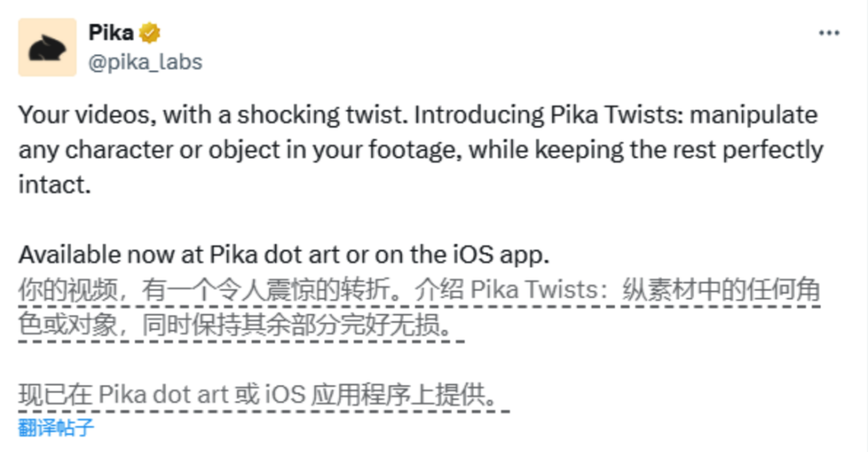Open the three-dot more options menu
868x452 pixels.
(829, 34)
